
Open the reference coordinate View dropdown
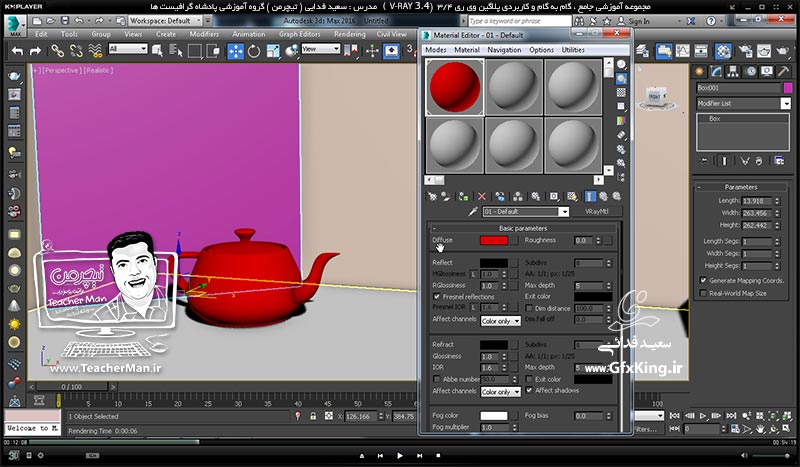[x=320, y=49]
